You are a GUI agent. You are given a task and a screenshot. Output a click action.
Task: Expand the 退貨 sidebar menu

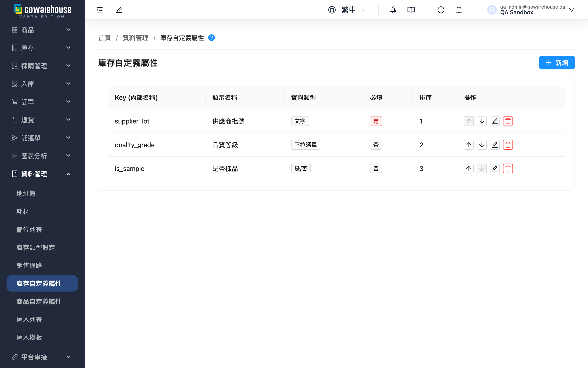tap(42, 120)
